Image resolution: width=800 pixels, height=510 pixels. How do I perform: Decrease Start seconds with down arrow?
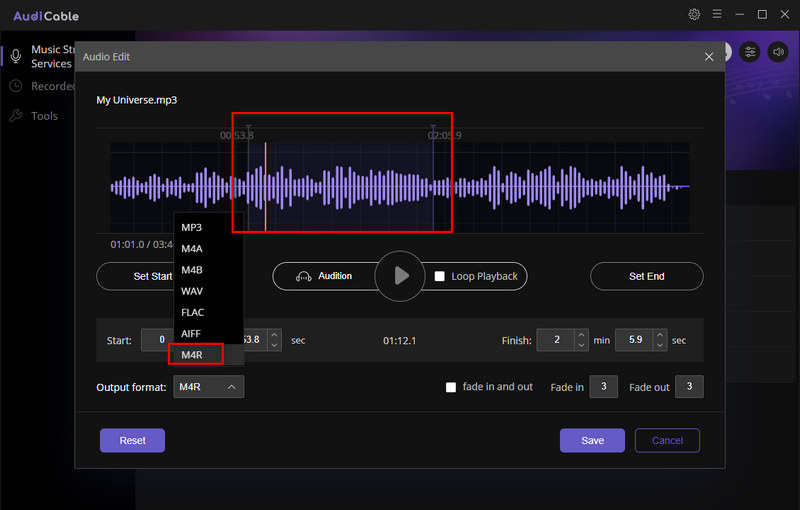click(x=274, y=345)
